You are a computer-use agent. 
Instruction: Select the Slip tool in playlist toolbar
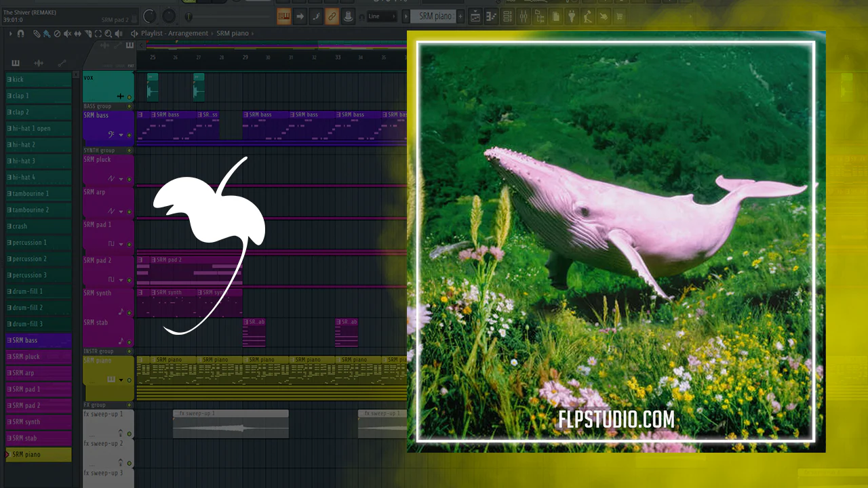coord(77,33)
